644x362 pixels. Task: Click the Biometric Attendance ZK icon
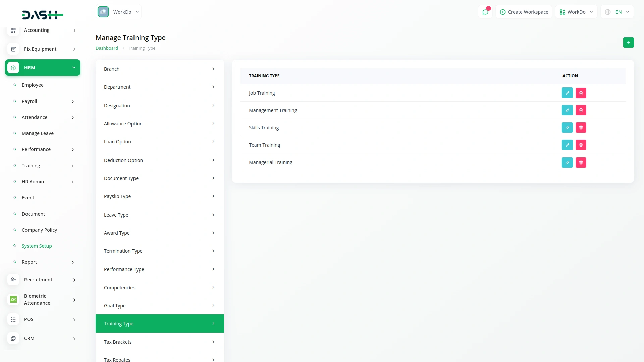pyautogui.click(x=13, y=299)
